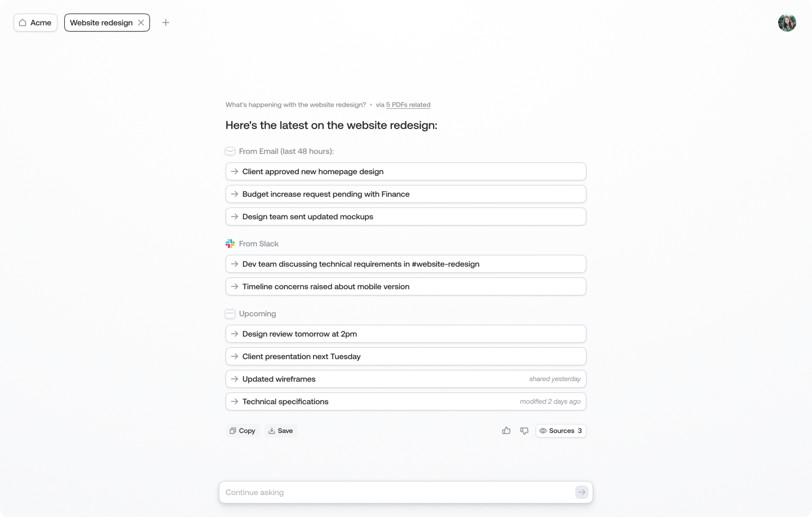
Task: Click the thumbs down icon
Action: click(x=524, y=431)
